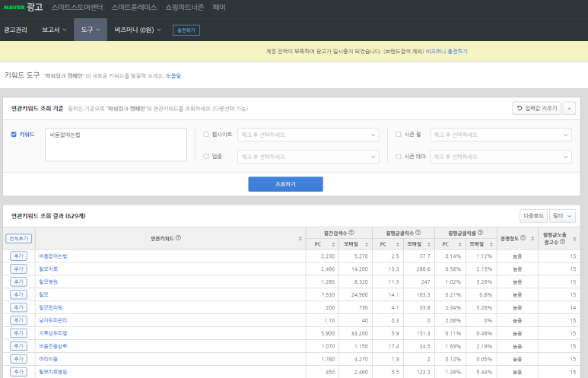588x378 pixels.
Task: Open the 시즌 월 selection dropdown
Action: 501,135
